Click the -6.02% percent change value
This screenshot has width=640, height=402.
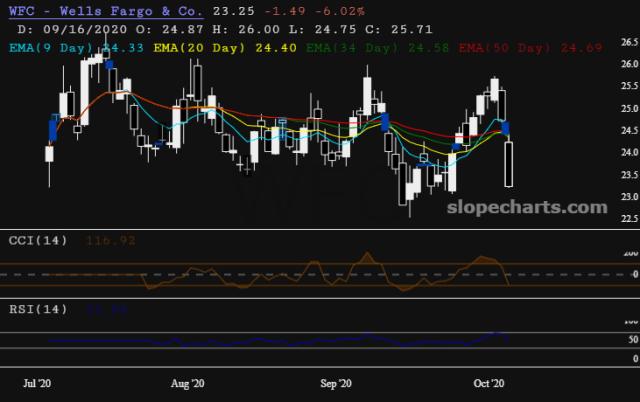point(340,11)
